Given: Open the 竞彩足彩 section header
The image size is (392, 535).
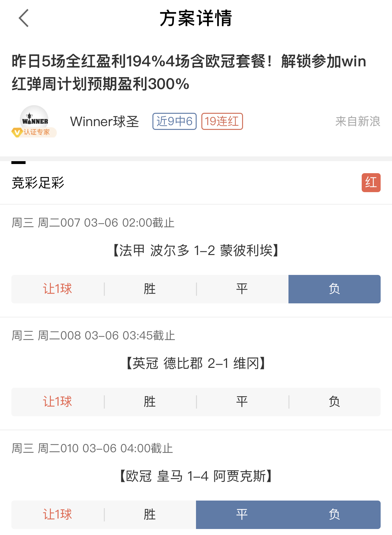Looking at the screenshot, I should pyautogui.click(x=38, y=183).
